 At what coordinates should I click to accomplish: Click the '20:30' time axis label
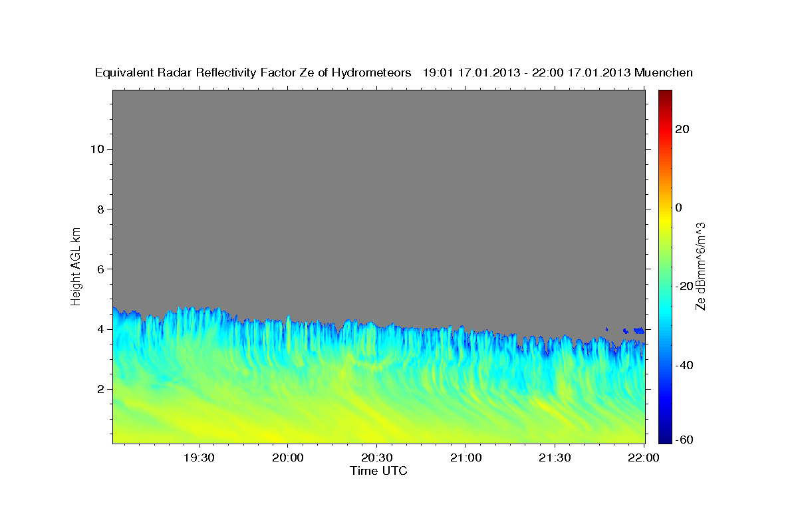click(376, 458)
